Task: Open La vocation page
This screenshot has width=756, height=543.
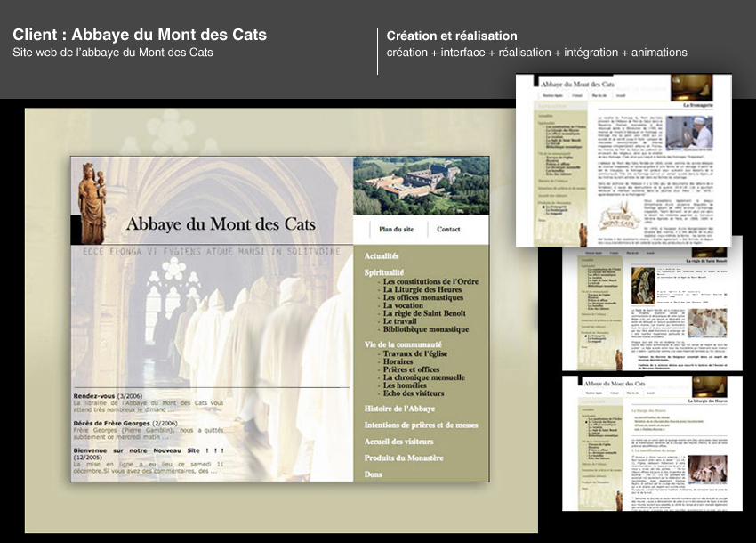Action: (403, 305)
